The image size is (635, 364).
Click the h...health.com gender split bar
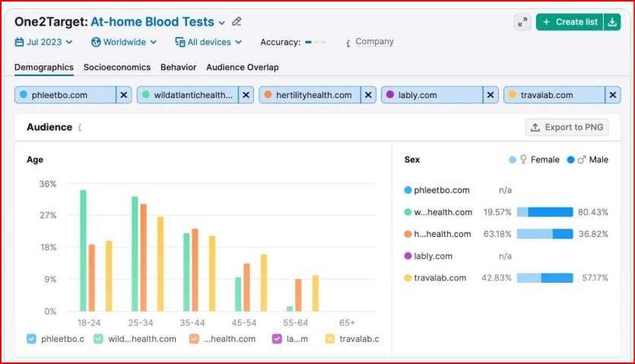pyautogui.click(x=545, y=233)
